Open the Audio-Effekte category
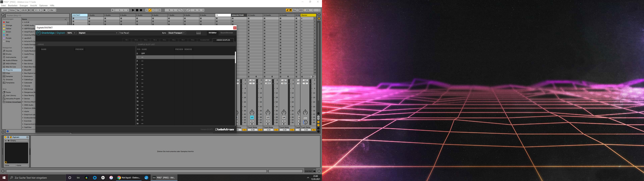Image resolution: width=644 pixels, height=181 pixels. coord(12,61)
